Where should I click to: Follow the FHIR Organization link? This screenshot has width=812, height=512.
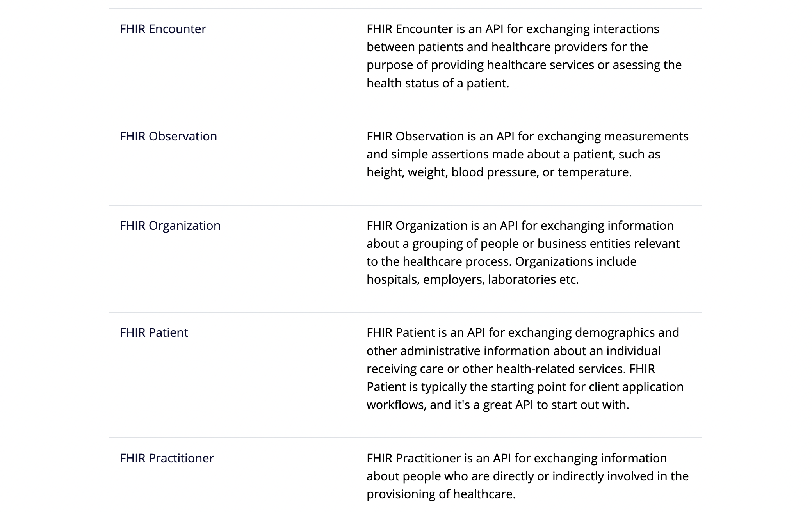coord(170,226)
